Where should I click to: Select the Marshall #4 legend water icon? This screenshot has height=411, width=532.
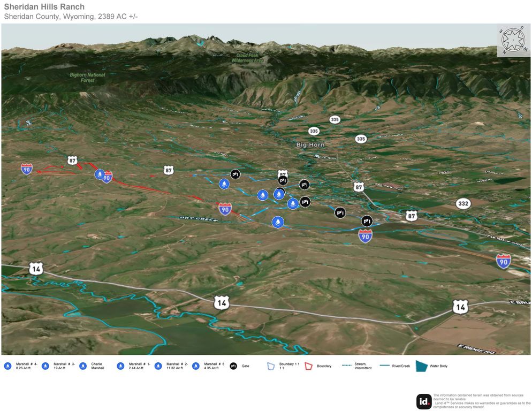click(x=7, y=366)
